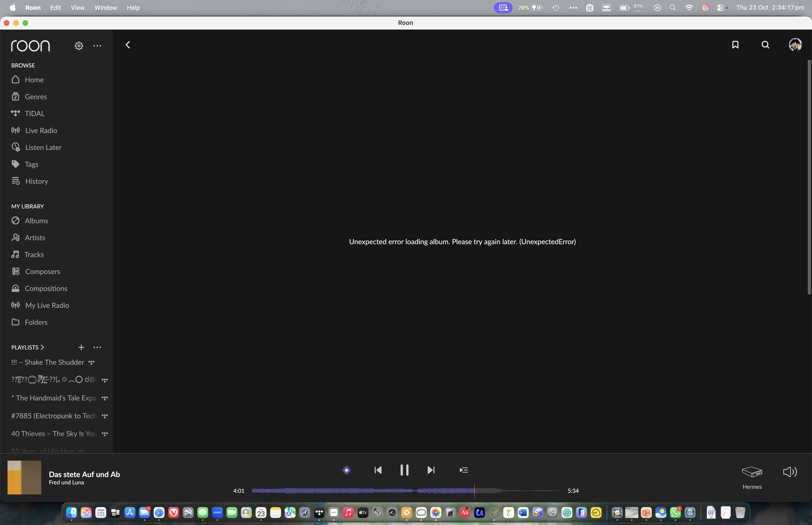Open search with magnifier icon

tap(765, 45)
